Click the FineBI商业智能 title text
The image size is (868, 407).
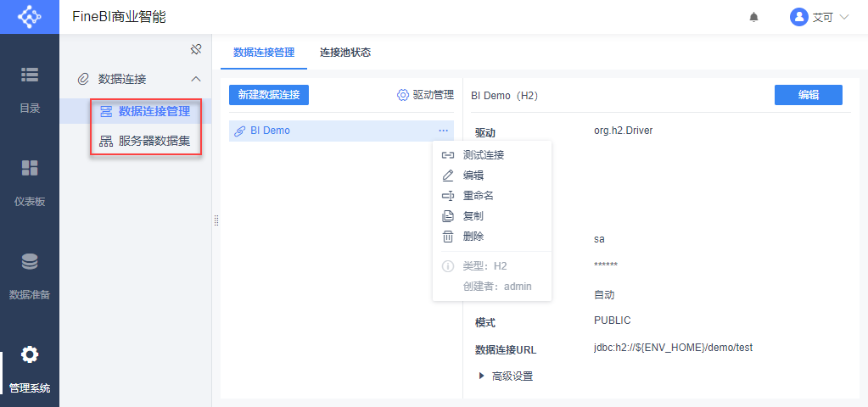click(x=119, y=17)
